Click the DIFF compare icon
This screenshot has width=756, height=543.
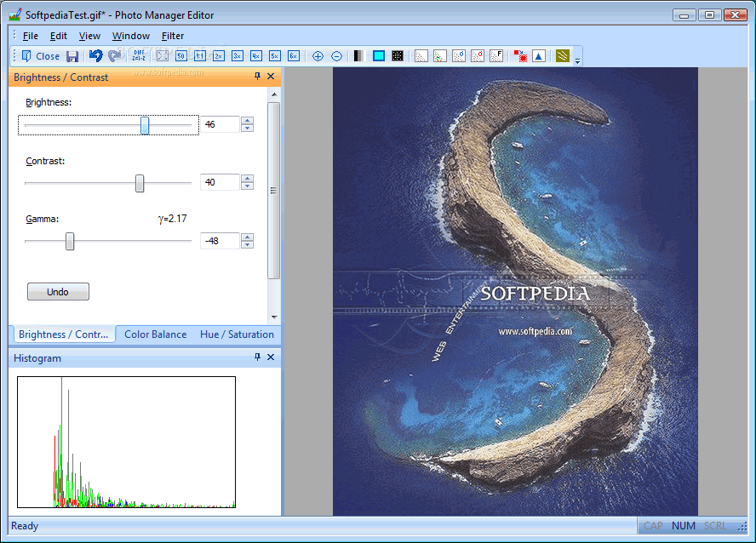(x=139, y=56)
